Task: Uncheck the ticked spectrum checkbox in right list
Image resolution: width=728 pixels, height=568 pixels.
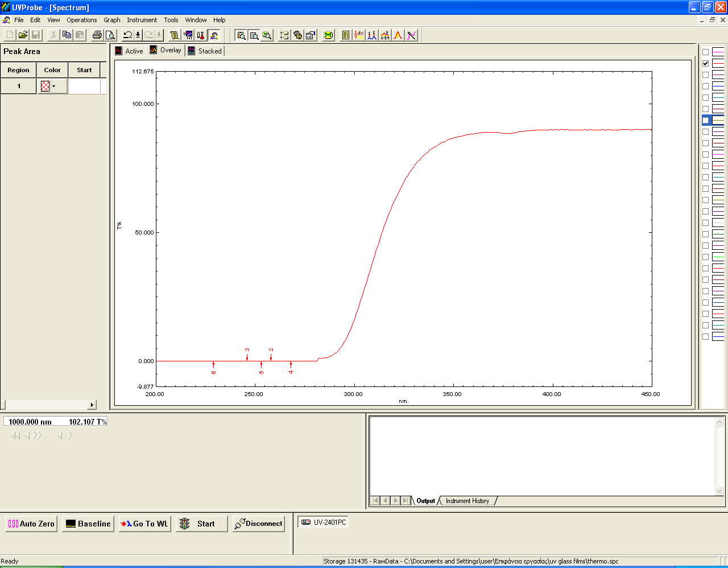Action: pos(705,63)
